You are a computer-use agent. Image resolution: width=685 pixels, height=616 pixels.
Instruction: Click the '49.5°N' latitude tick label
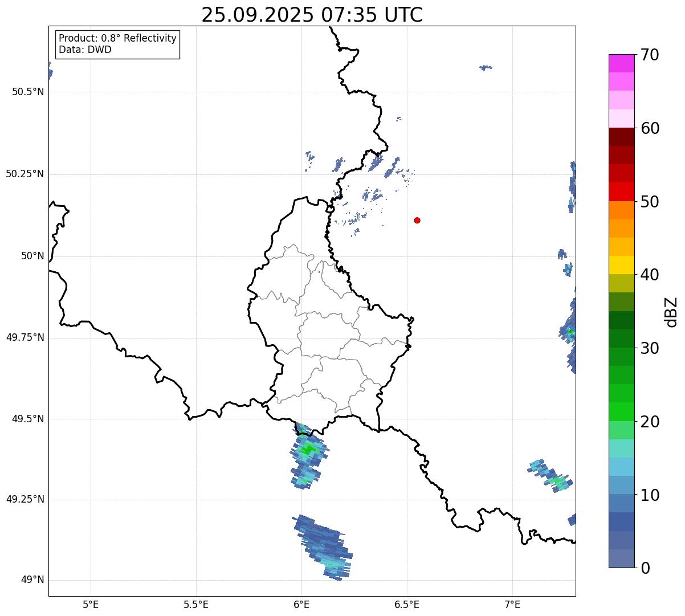click(28, 419)
